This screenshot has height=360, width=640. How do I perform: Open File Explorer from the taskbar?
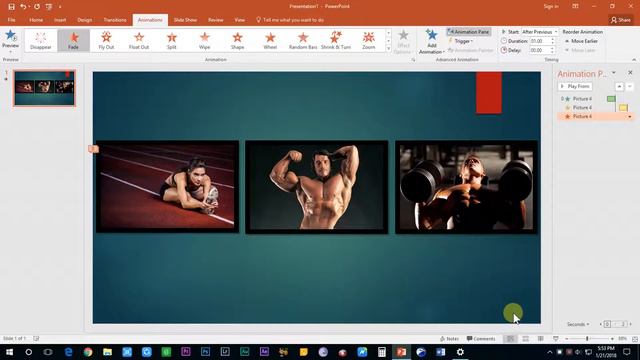[x=107, y=352]
